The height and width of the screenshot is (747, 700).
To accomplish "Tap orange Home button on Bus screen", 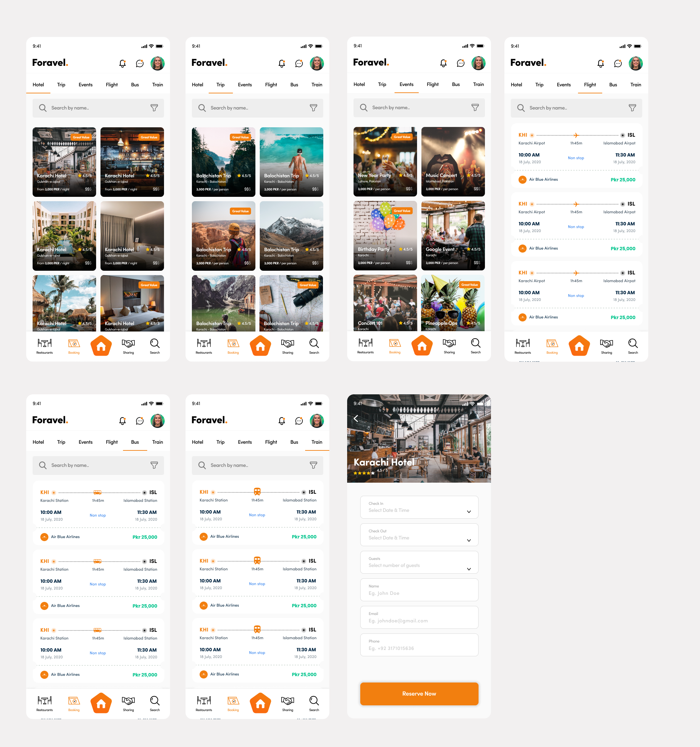I will [x=101, y=703].
